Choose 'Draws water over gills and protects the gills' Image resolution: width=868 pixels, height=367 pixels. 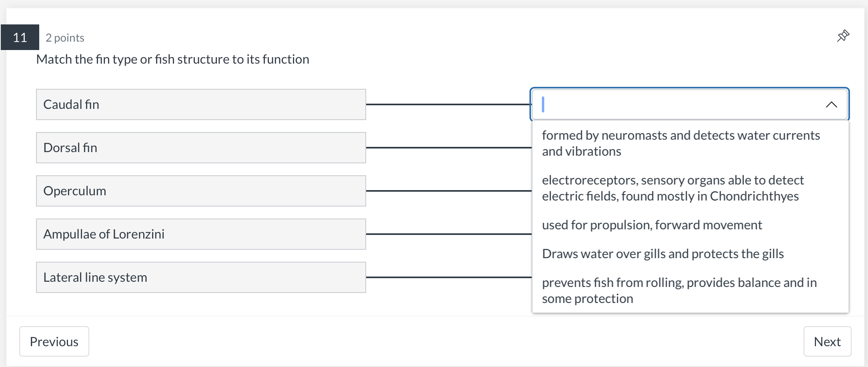[662, 253]
